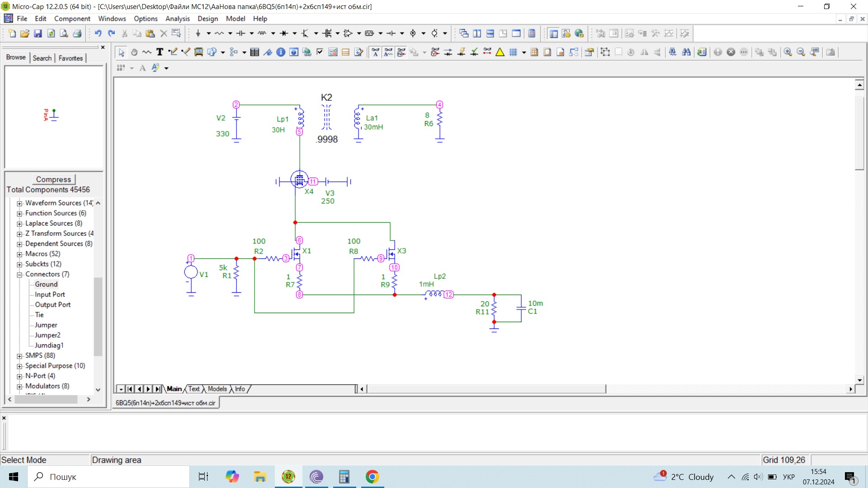Click the Save file icon

click(38, 33)
